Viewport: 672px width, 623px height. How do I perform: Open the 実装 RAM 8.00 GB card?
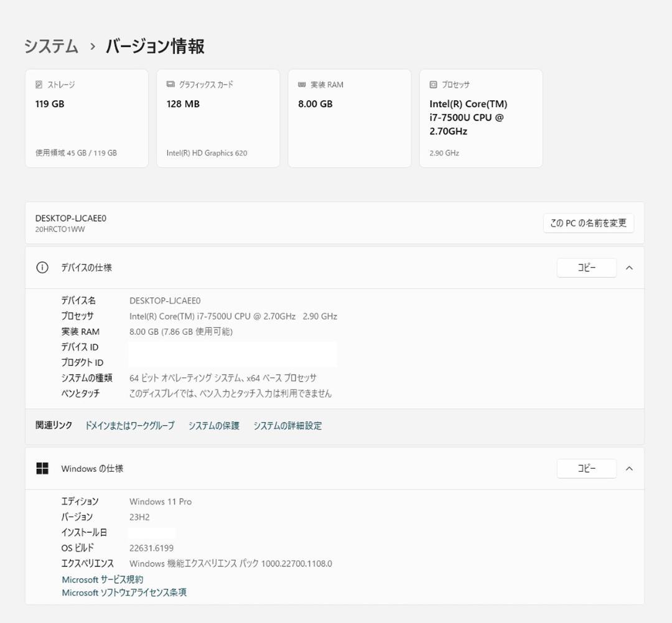pyautogui.click(x=349, y=118)
